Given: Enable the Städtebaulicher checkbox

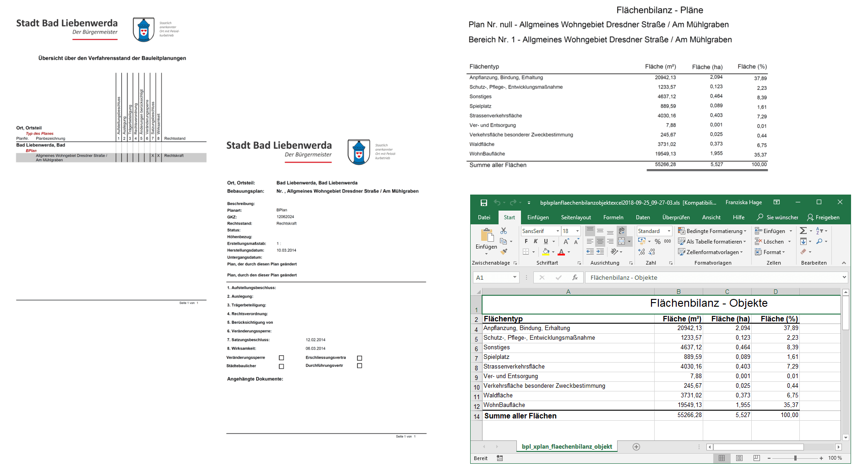Looking at the screenshot, I should pyautogui.click(x=282, y=366).
